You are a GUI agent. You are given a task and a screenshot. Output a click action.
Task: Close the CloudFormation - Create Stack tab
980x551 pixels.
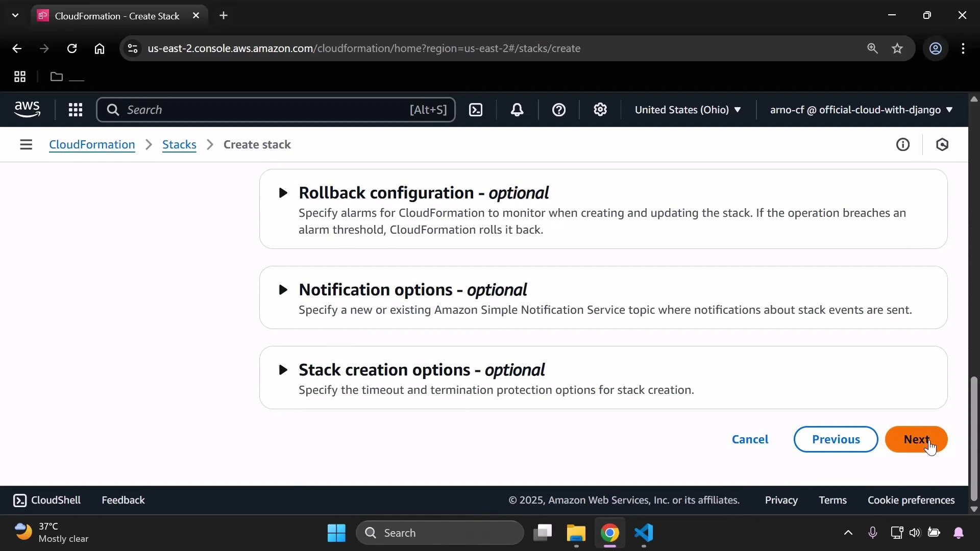196,16
